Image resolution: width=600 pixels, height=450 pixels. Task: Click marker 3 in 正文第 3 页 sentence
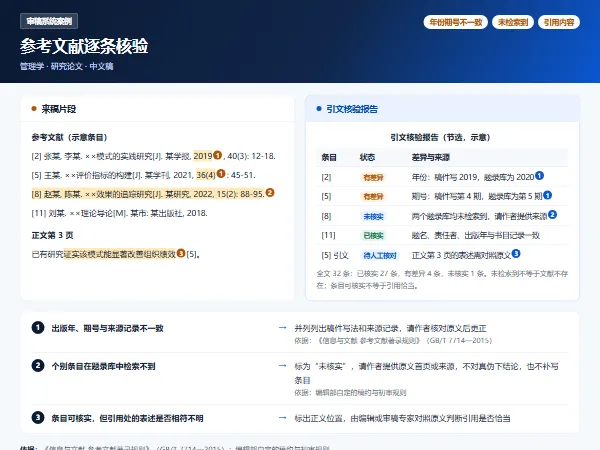(181, 253)
